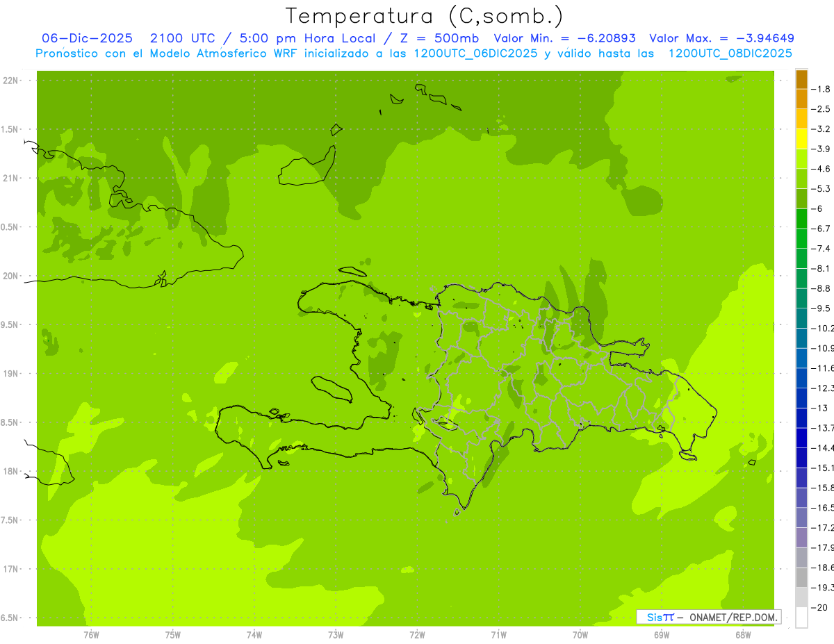Click the '-6.7' legend value

821,229
